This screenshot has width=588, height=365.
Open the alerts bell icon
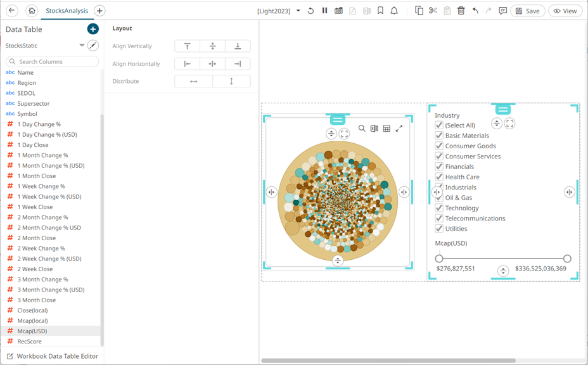394,11
